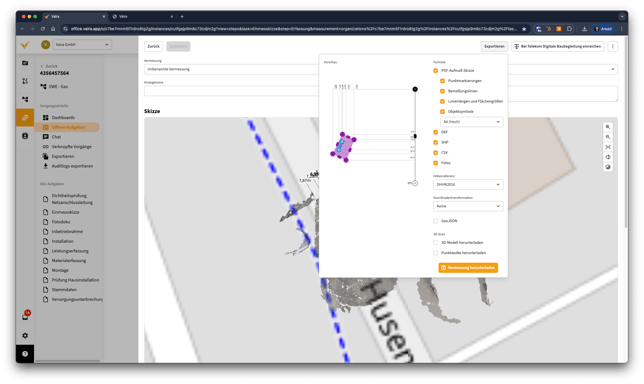644x384 pixels.
Task: Open the folder icon in left rail
Action: (25, 63)
